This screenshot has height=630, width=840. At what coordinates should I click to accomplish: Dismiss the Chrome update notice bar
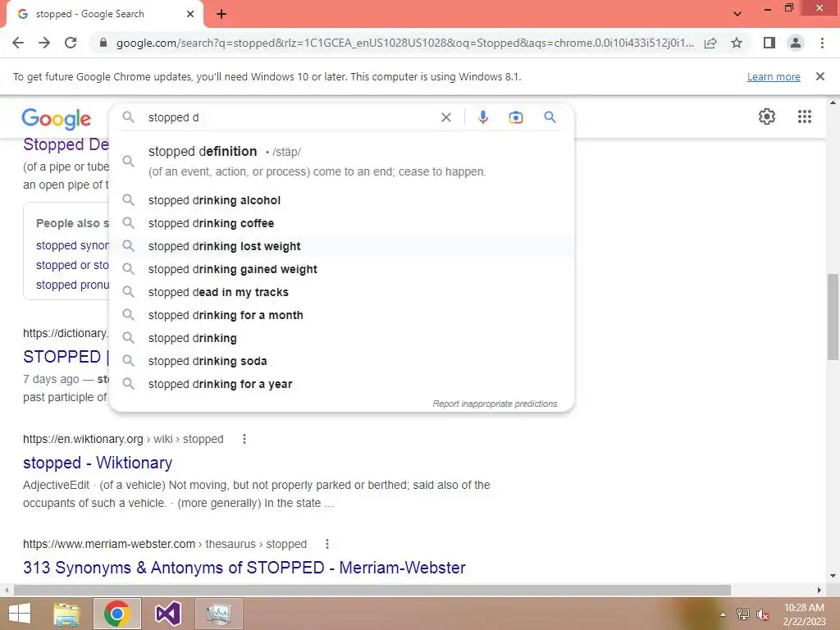point(819,76)
